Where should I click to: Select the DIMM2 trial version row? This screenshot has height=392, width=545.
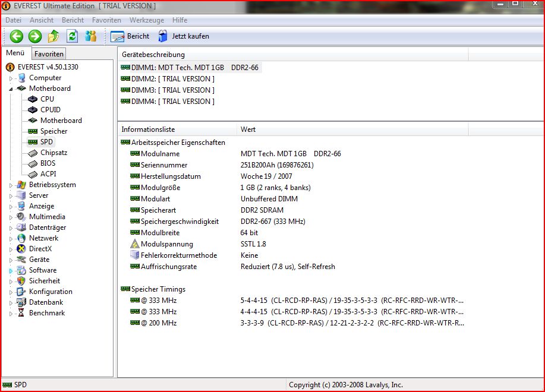(x=168, y=79)
